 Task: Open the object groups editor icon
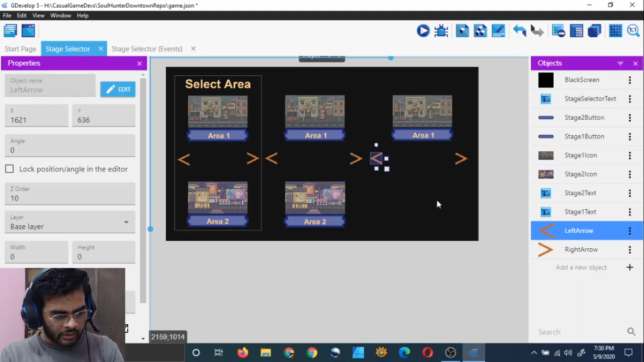[480, 31]
